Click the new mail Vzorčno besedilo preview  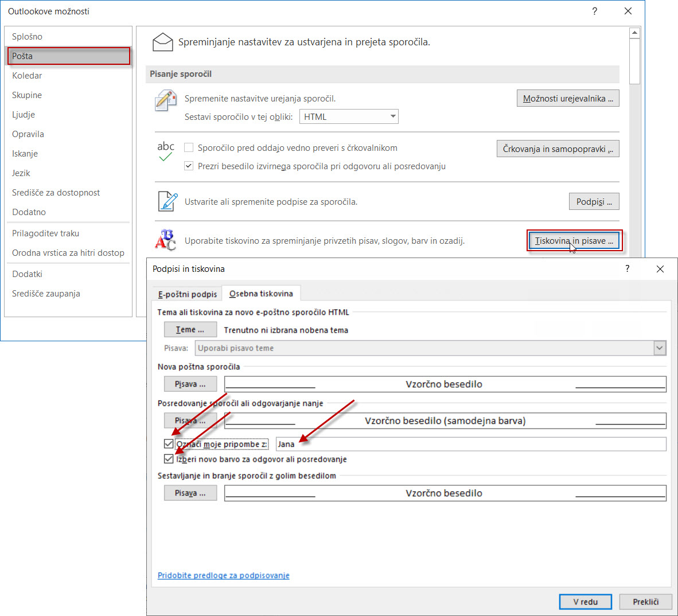(x=445, y=384)
